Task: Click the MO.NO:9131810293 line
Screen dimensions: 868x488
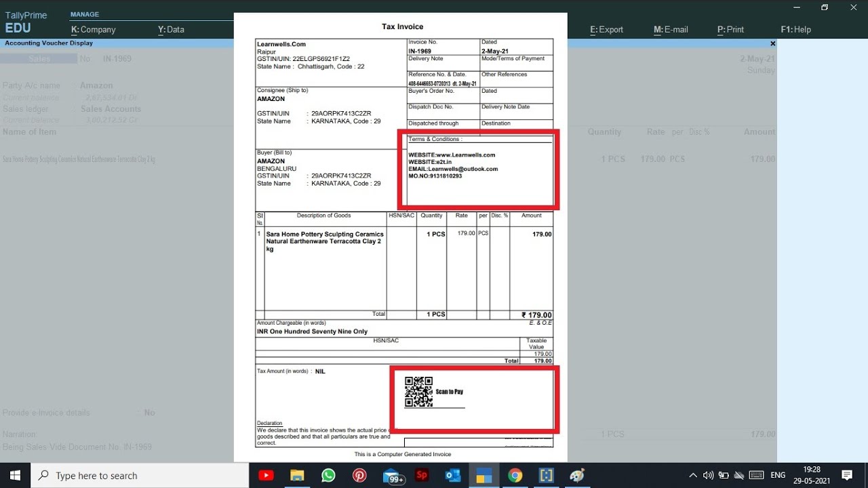Action: [435, 176]
